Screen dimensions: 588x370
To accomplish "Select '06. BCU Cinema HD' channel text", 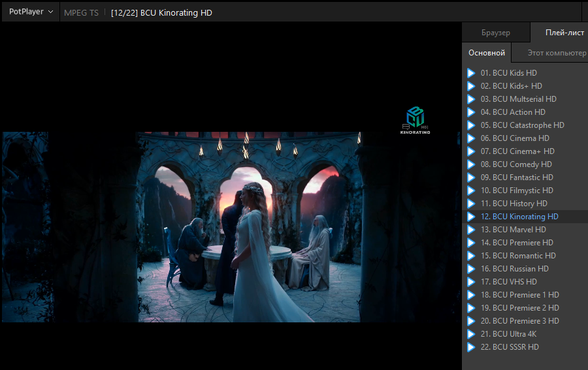I will 515,138.
